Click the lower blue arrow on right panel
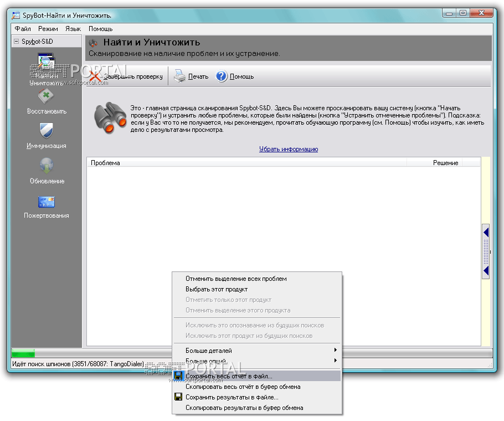The image size is (504, 421). pyautogui.click(x=486, y=270)
